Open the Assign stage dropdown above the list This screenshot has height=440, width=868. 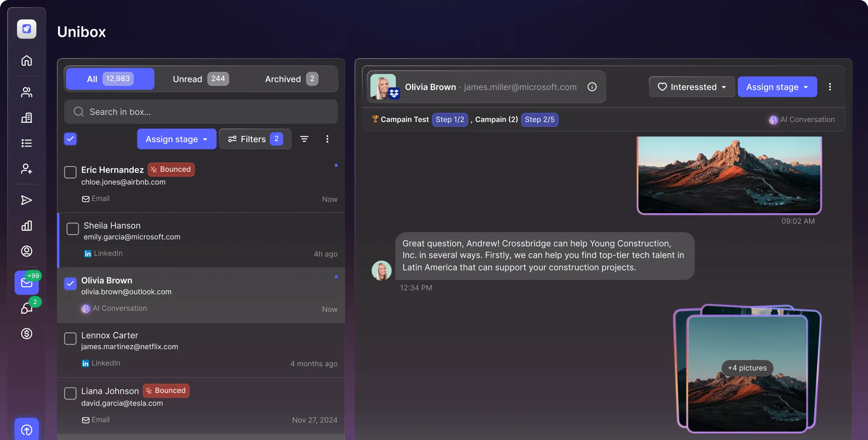(176, 139)
